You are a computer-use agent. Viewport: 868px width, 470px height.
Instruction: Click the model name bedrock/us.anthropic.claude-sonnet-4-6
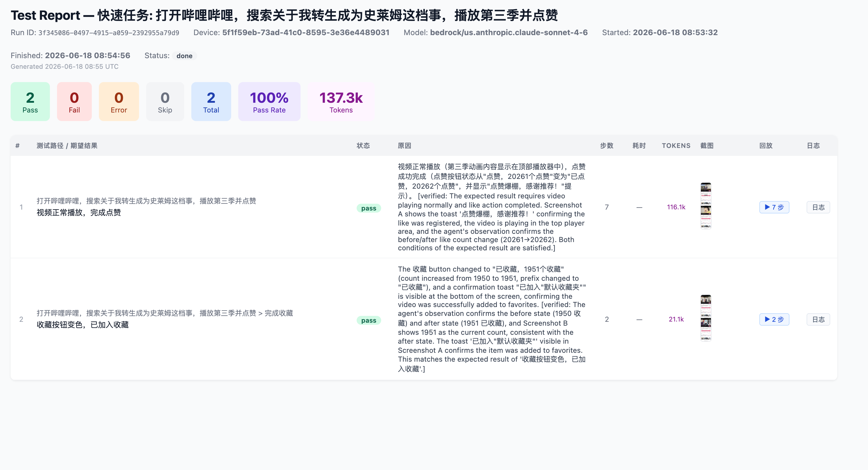click(509, 33)
